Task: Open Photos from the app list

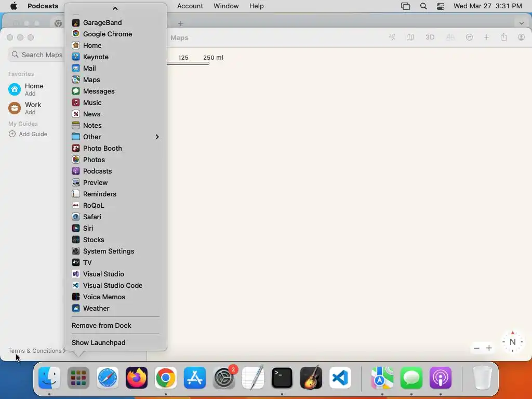Action: pos(115,159)
